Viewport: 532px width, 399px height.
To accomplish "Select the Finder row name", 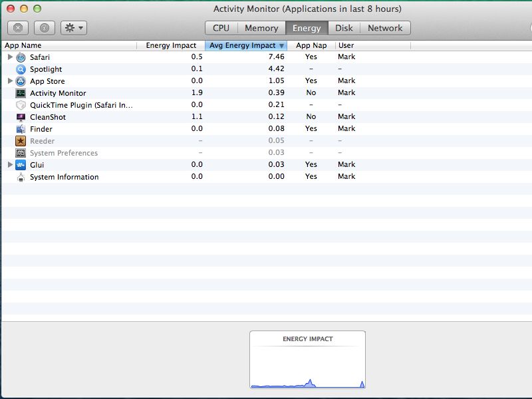I will pos(41,129).
